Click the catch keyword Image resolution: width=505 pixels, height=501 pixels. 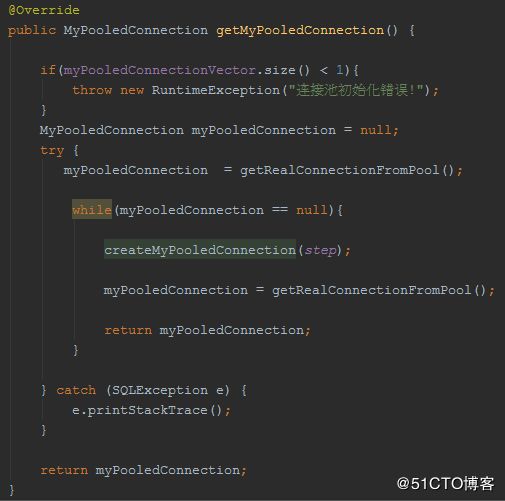click(76, 390)
